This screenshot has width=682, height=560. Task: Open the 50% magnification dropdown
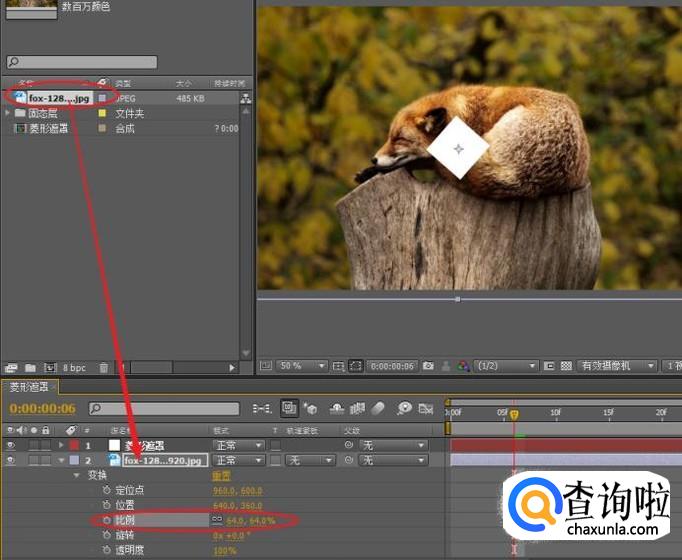coord(300,367)
